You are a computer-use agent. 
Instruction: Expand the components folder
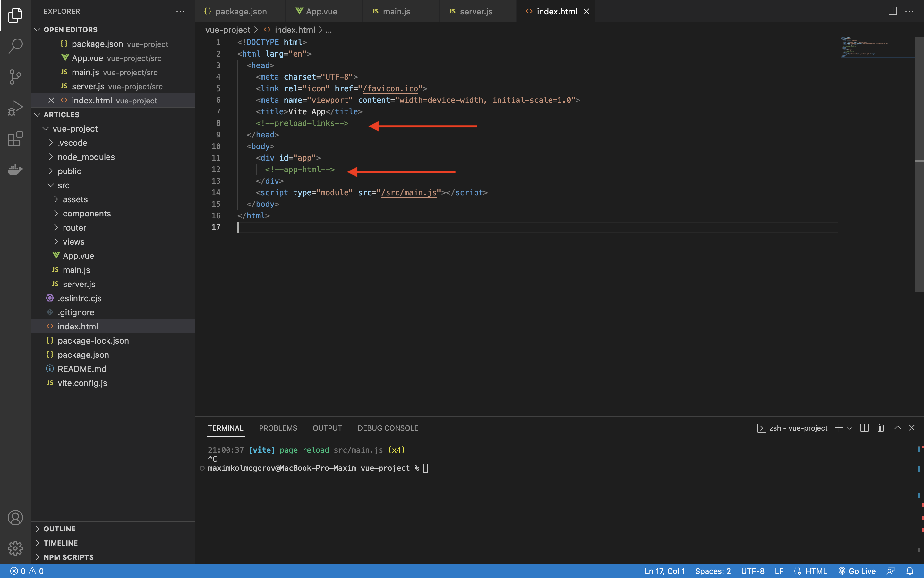113,214
